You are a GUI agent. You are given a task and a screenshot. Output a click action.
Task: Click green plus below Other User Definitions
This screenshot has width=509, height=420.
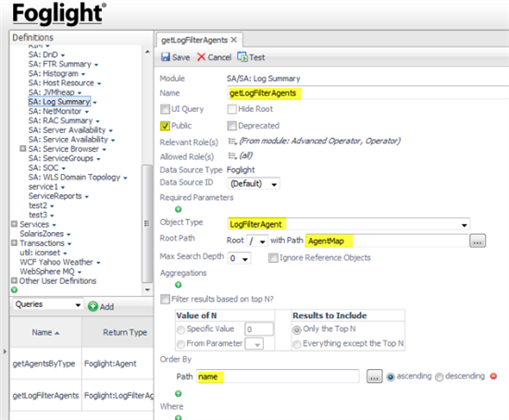[x=14, y=290]
